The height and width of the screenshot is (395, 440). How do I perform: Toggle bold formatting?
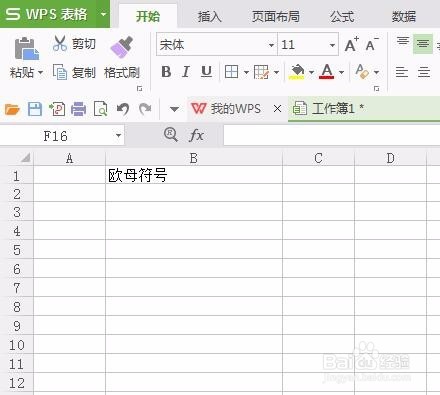coord(166,72)
